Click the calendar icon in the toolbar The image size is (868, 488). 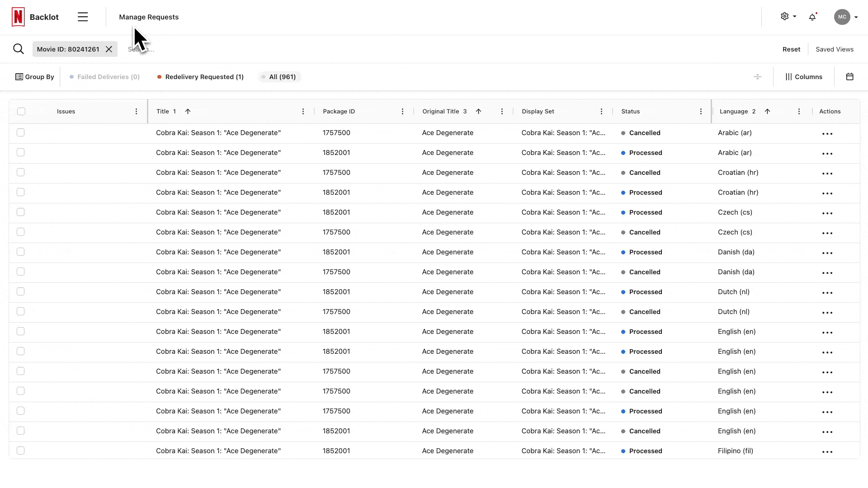850,76
